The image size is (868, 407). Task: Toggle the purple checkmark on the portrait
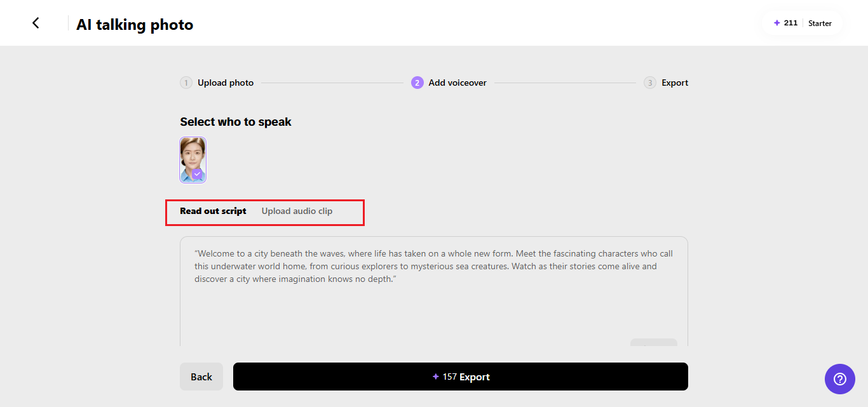pos(197,174)
